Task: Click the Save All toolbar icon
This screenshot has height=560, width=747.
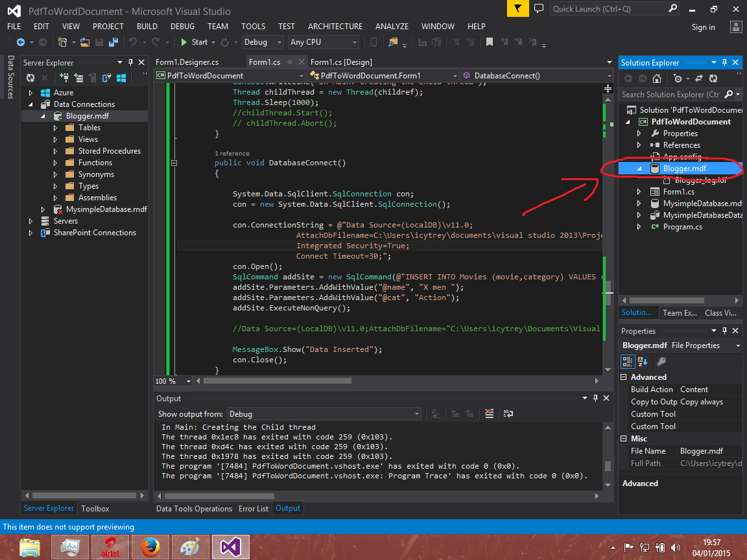Action: pyautogui.click(x=113, y=42)
